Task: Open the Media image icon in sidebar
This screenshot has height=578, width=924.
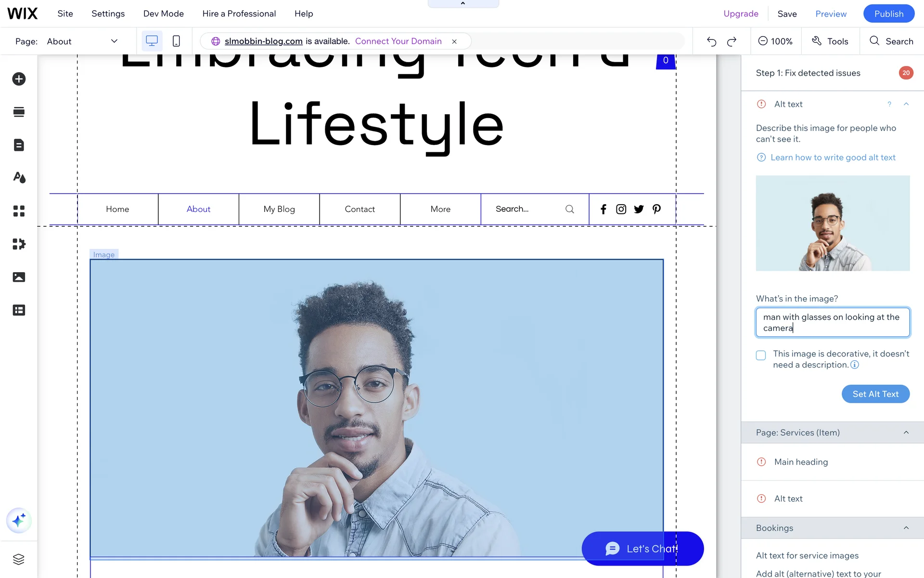Action: pos(19,277)
